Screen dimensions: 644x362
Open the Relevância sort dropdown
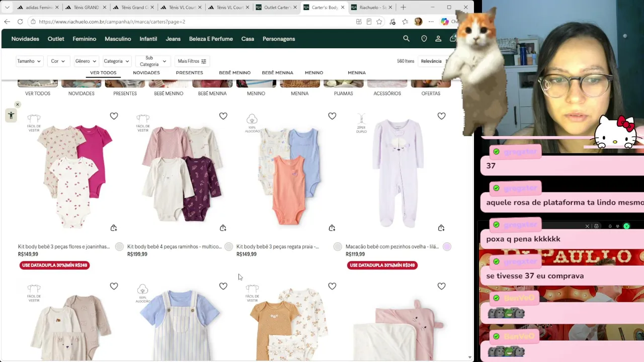pos(434,61)
